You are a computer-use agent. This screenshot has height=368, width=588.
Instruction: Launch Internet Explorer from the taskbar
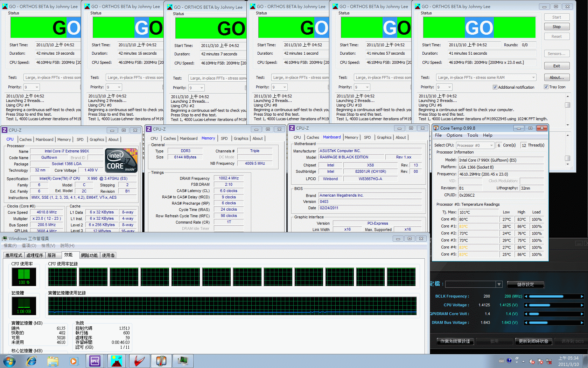tap(31, 361)
